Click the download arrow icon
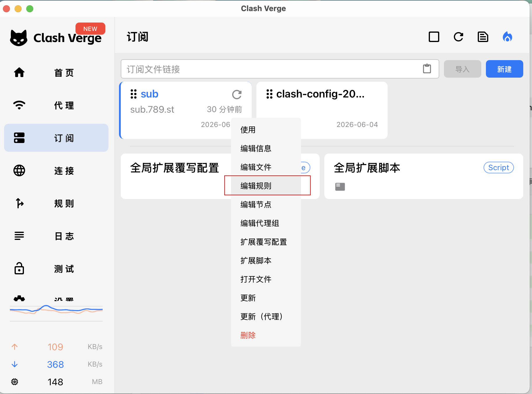This screenshot has height=394, width=532. (15, 364)
